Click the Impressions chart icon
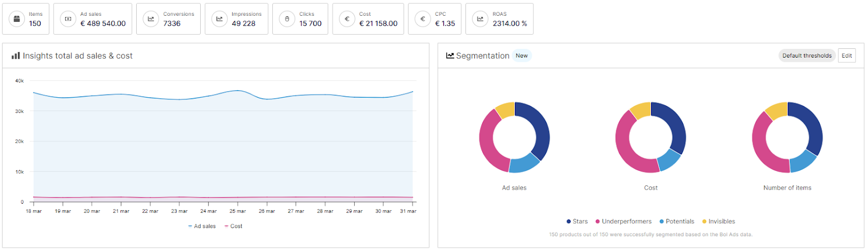 pyautogui.click(x=219, y=19)
